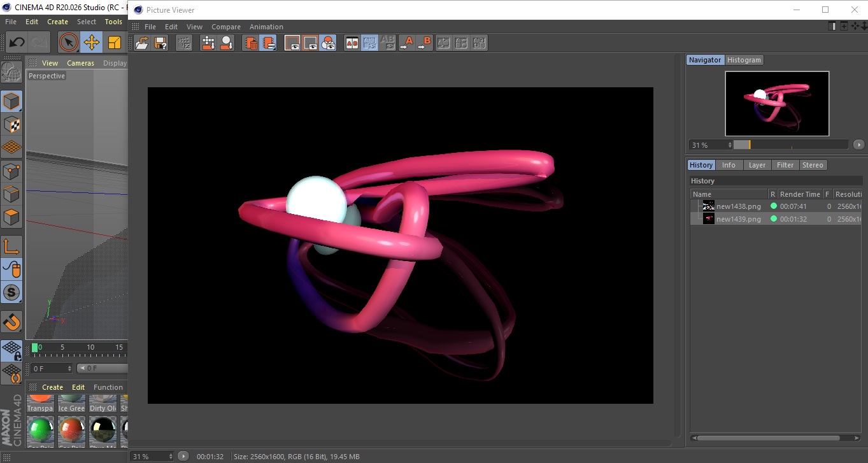Click the Open Image folder icon
Viewport: 868px width, 463px height.
(143, 43)
